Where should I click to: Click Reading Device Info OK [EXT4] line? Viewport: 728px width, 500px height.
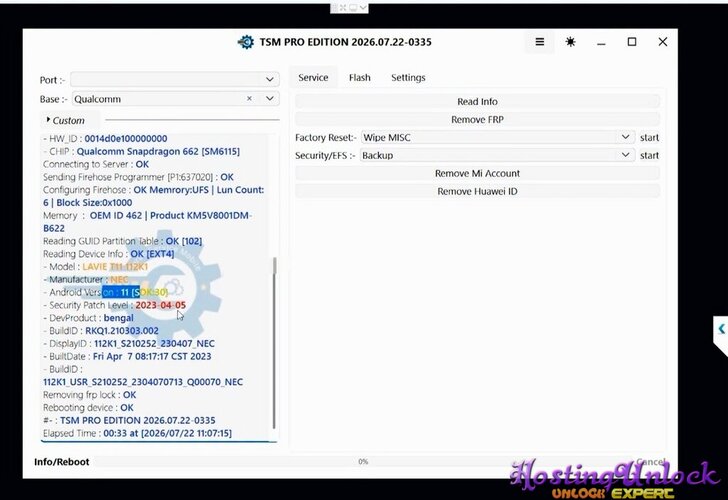(x=109, y=254)
